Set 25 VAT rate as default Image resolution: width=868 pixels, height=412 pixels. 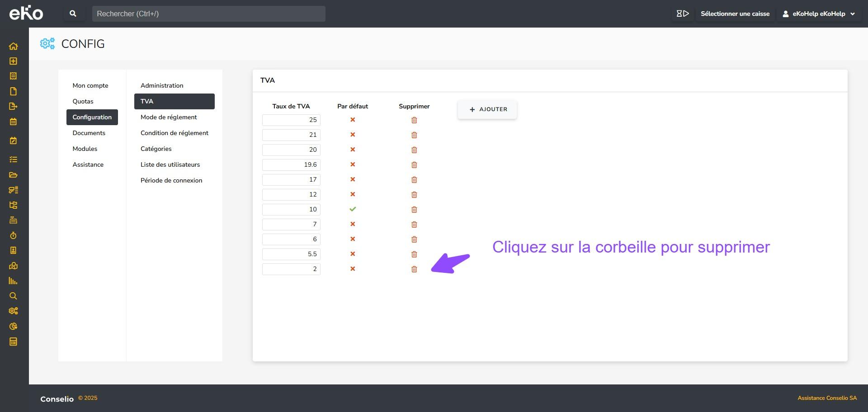coord(353,120)
